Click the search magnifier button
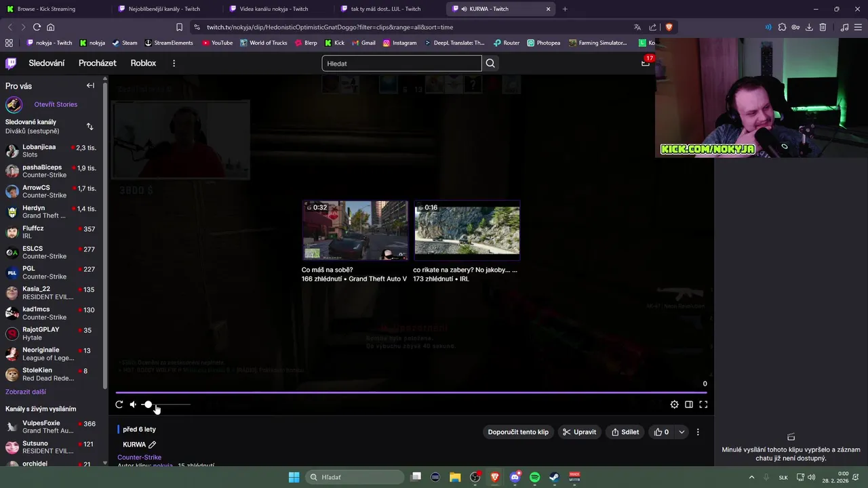 point(490,63)
